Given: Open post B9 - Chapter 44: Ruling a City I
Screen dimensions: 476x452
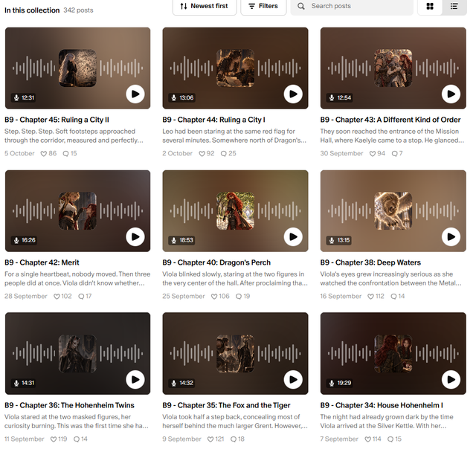Looking at the screenshot, I should (x=213, y=120).
